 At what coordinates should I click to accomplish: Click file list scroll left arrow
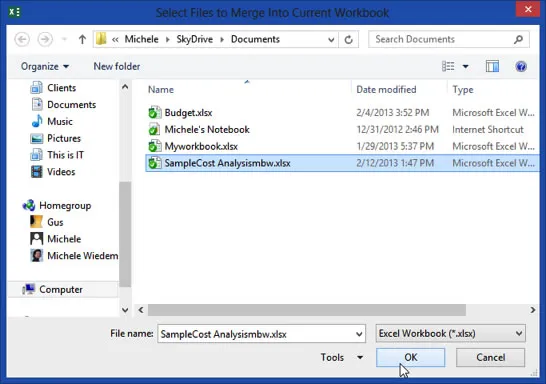[141, 310]
